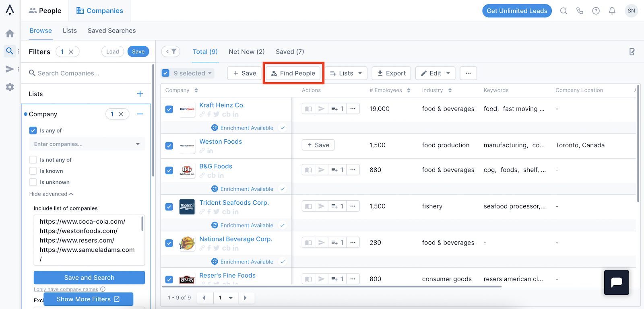The image size is (644, 309).
Task: Switch to the People tab
Action: click(x=45, y=11)
